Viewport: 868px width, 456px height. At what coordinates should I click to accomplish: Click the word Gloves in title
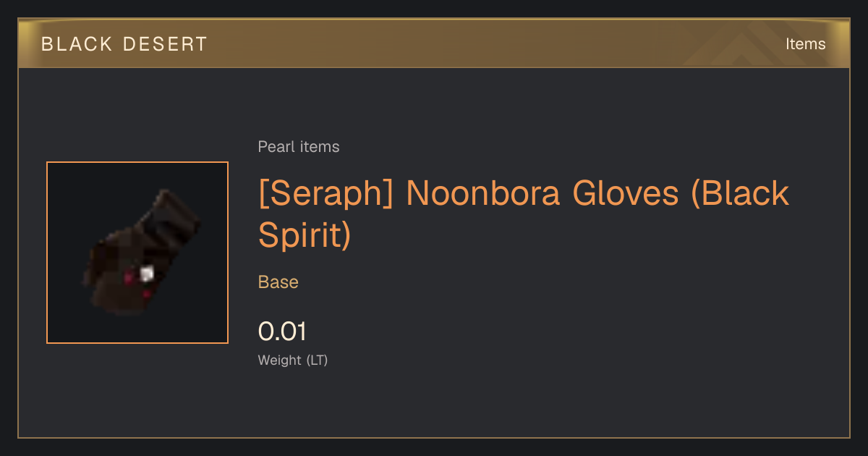pos(626,194)
